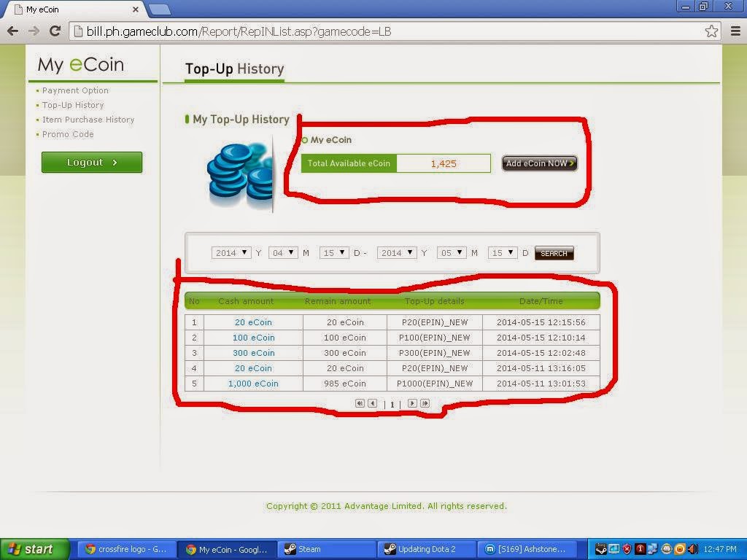
Task: Bookmark this page with the star icon
Action: coord(711,31)
